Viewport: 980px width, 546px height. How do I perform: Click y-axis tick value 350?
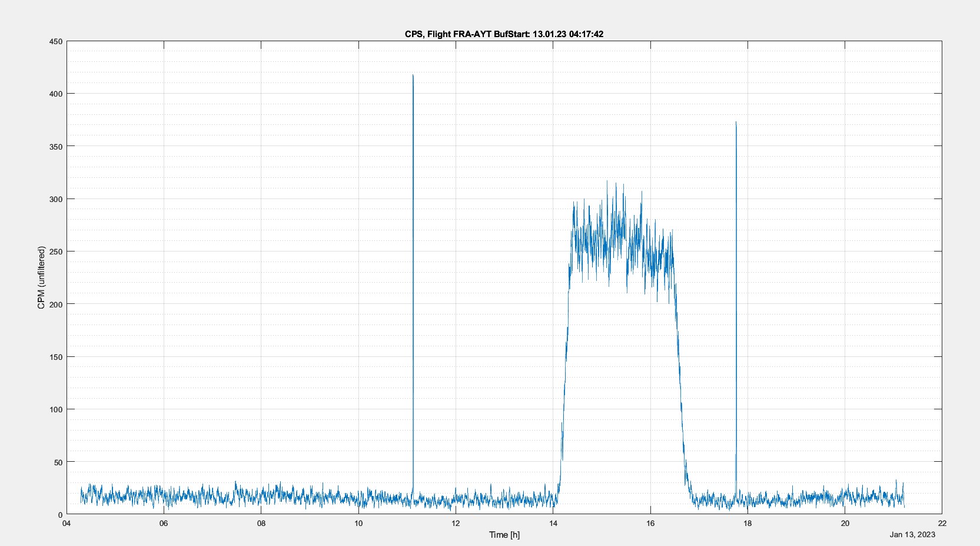(x=56, y=146)
